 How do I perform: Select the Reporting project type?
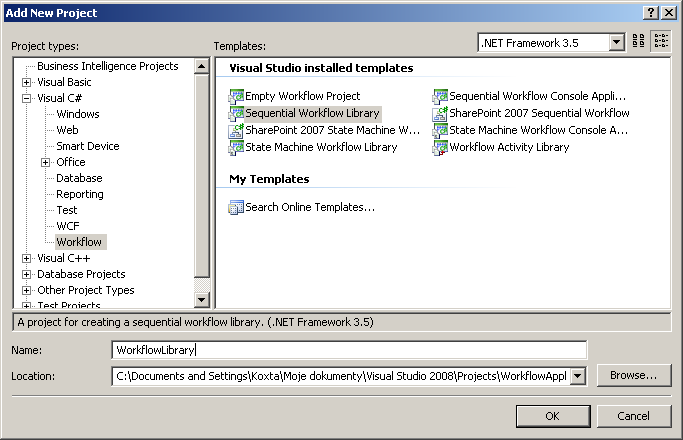[x=80, y=194]
